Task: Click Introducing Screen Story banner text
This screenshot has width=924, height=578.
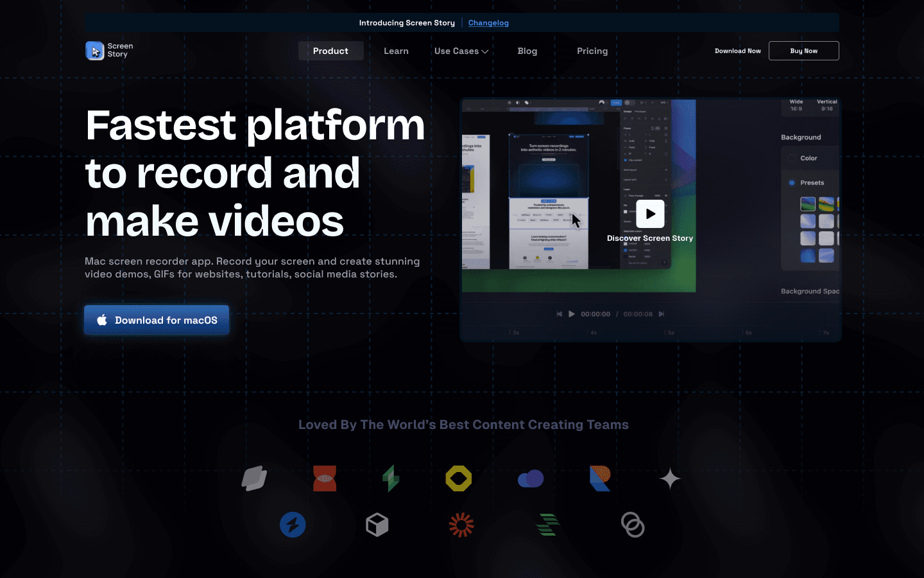Action: (407, 22)
